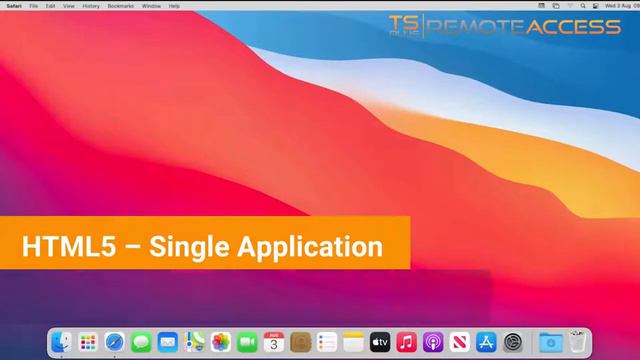Open Control Center in menu bar
The height and width of the screenshot is (360, 640).
(x=596, y=6)
